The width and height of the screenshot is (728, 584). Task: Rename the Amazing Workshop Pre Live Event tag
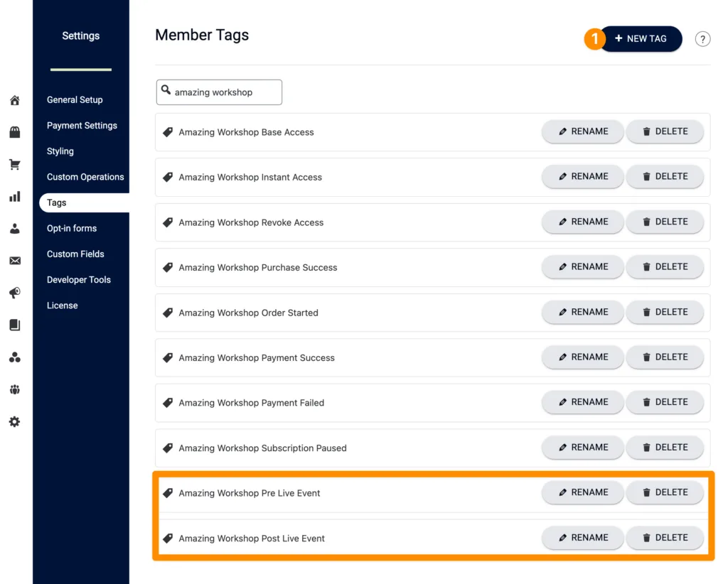582,492
